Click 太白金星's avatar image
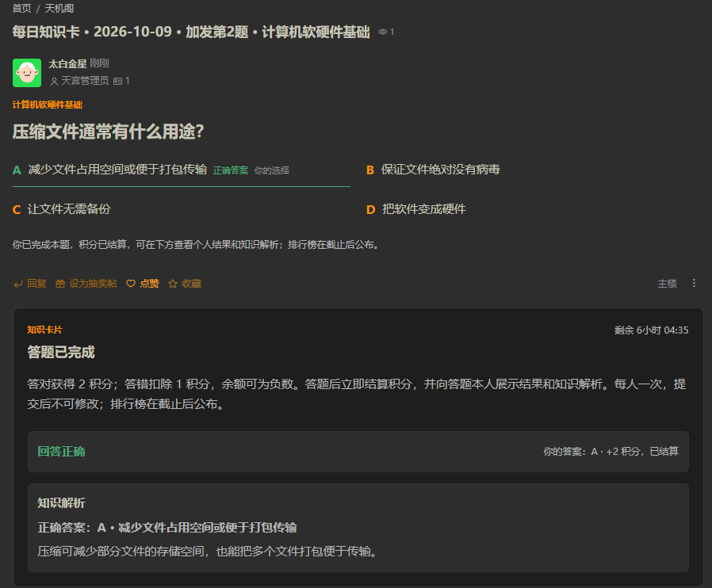Screen dimensions: 712x588 (27, 73)
